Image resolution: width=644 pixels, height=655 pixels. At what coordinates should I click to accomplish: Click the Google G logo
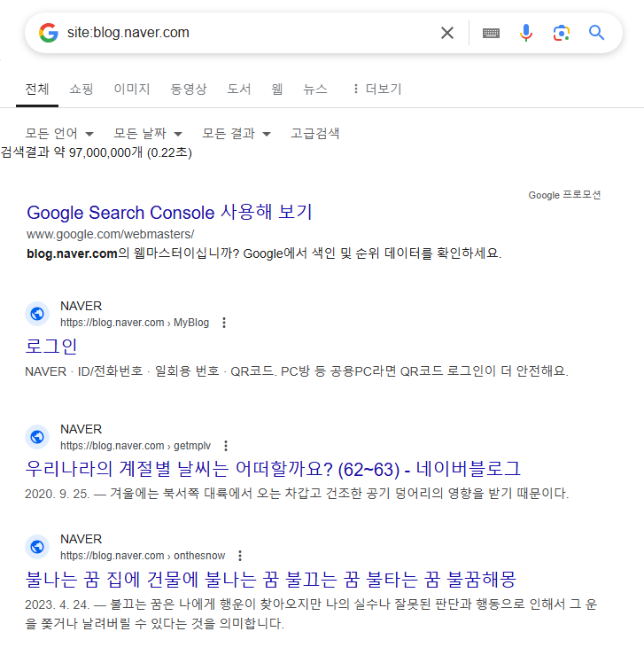pos(49,33)
